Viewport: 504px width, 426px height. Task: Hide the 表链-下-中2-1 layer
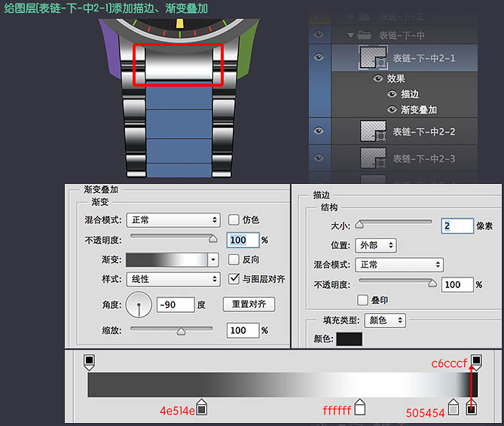(319, 58)
